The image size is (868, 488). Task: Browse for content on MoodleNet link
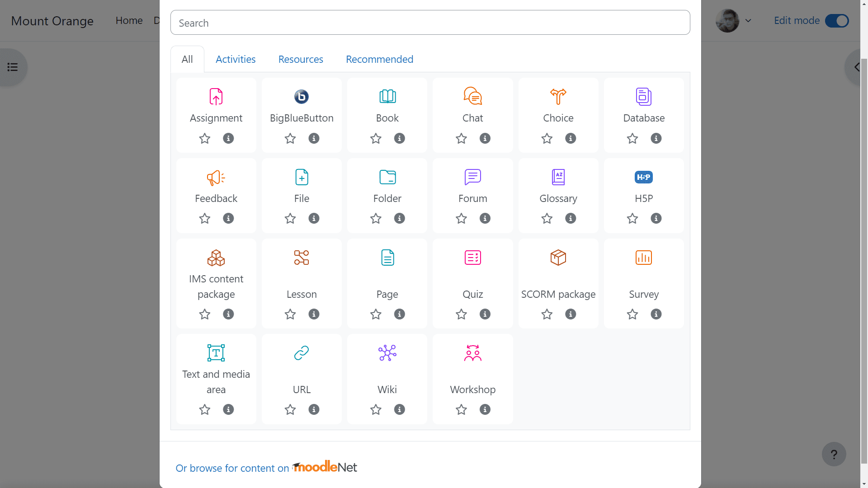pos(266,468)
